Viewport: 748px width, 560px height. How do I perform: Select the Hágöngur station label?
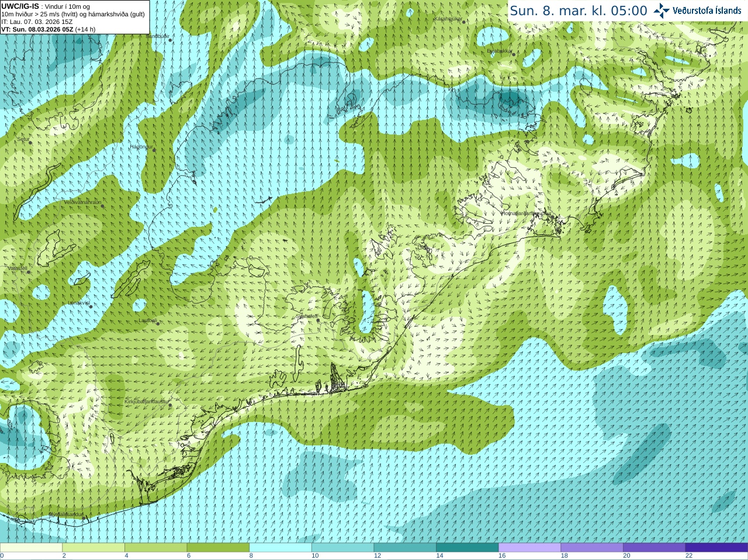click(x=141, y=147)
